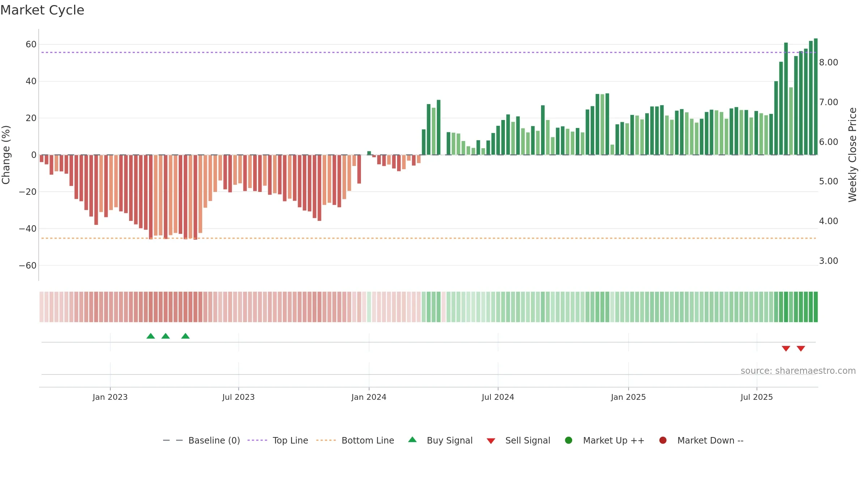Click the Jul 2025 axis label
868x488 pixels.
coord(757,397)
